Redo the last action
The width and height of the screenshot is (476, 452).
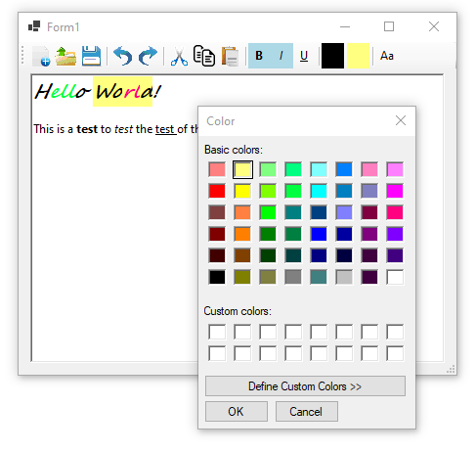[x=148, y=56]
